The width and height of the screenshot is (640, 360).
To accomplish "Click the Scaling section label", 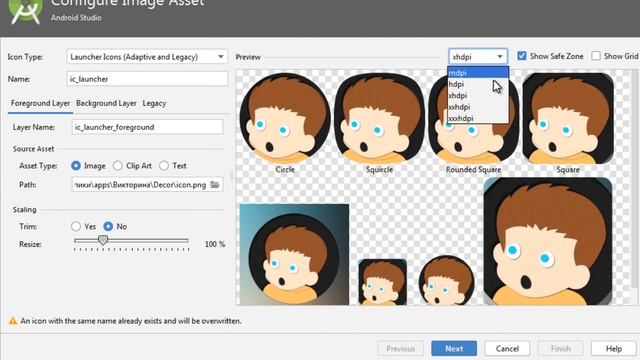I will coord(24,209).
